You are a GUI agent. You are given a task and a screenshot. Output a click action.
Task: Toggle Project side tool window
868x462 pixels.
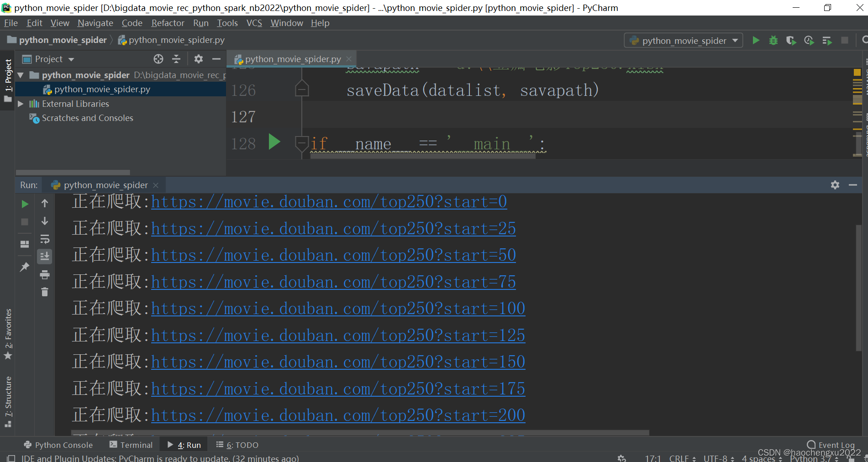[x=8, y=81]
